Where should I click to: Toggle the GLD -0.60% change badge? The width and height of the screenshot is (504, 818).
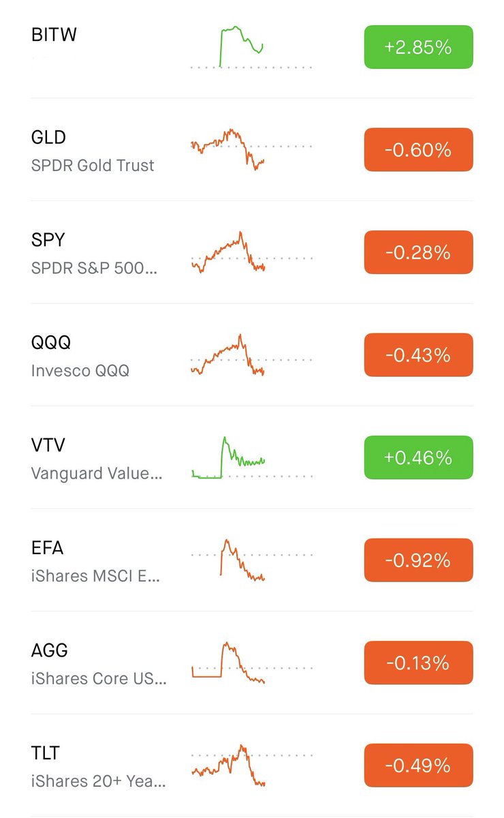click(x=418, y=149)
